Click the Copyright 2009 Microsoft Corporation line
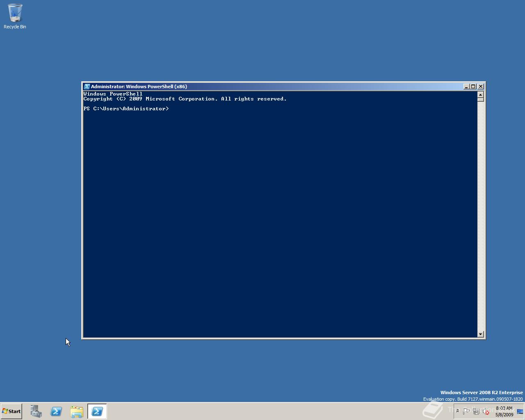Screen dimensions: 525x420 point(185,99)
